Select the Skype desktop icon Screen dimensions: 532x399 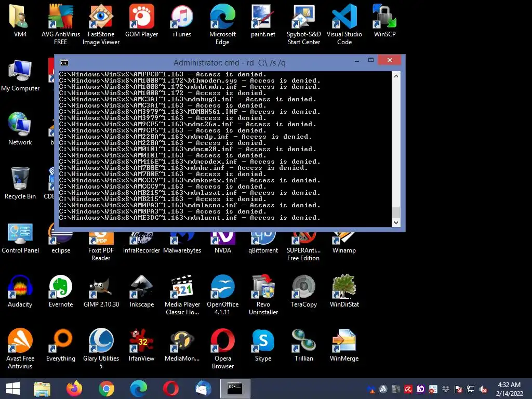coord(263,345)
